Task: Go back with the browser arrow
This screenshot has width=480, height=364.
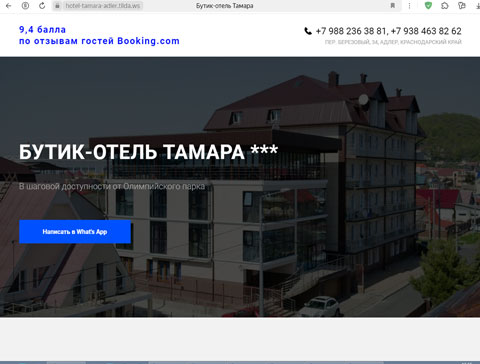Action: 8,6
